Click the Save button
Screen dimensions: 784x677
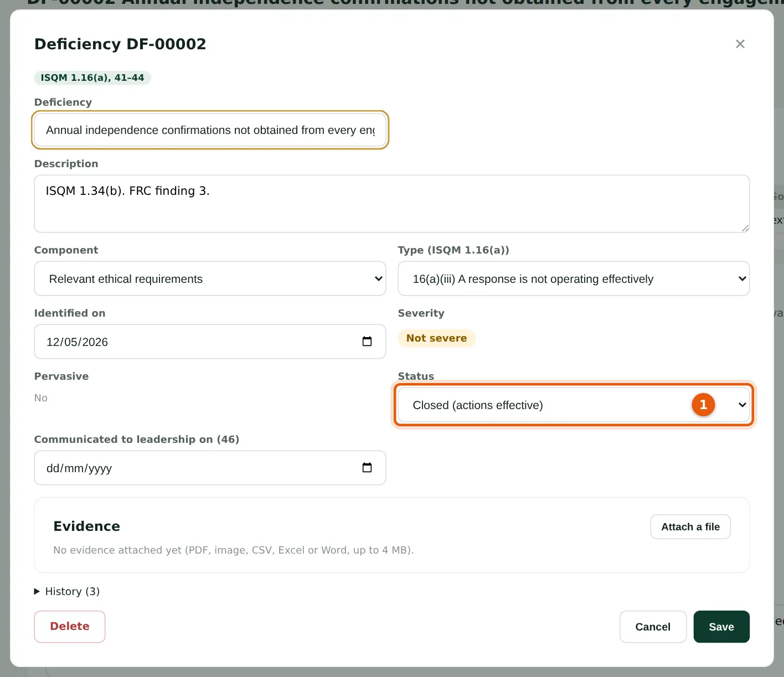pos(721,627)
